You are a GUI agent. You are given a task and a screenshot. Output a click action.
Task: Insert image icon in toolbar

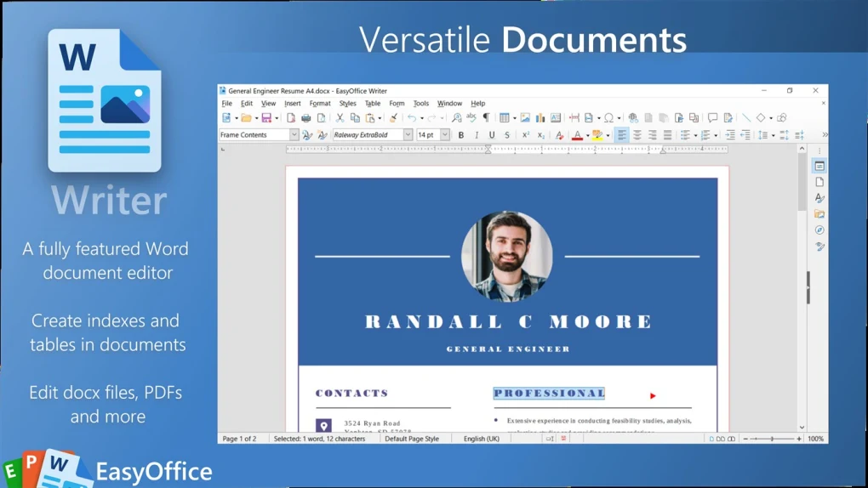(x=525, y=118)
